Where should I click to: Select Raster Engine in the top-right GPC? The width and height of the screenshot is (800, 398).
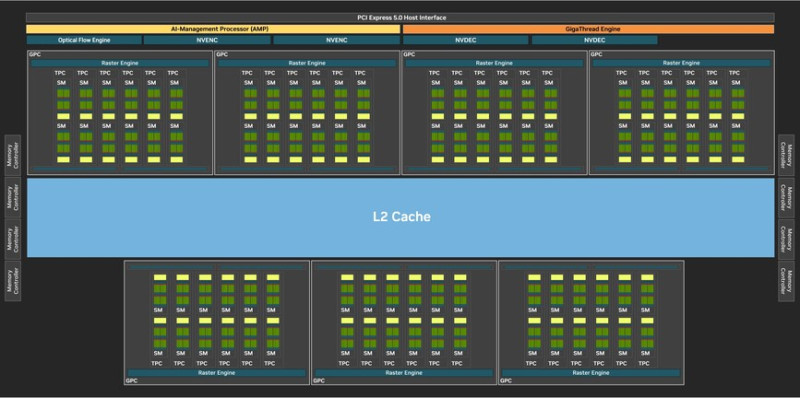(x=682, y=63)
